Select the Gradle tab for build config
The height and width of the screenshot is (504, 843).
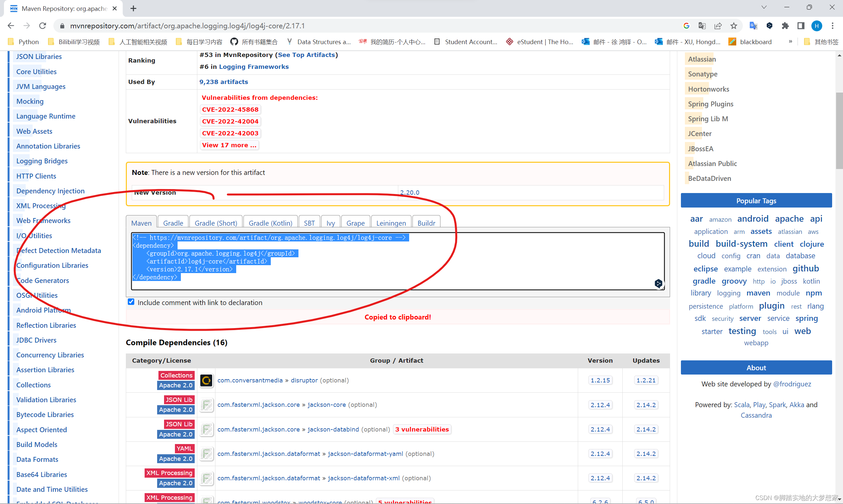(172, 223)
